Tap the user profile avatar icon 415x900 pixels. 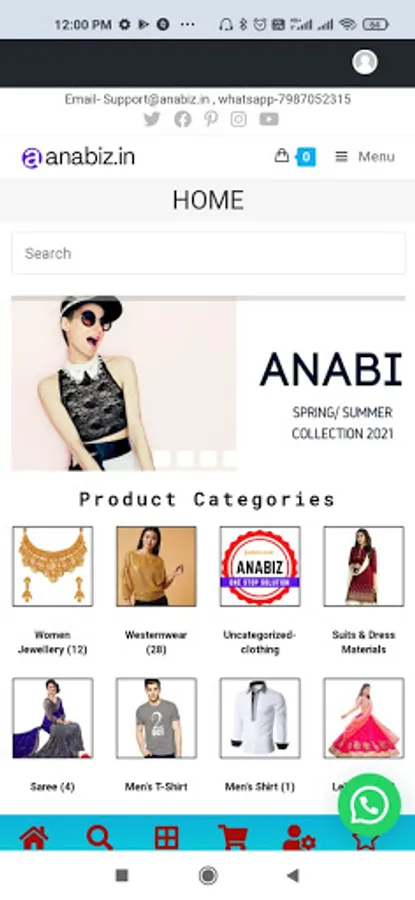364,62
